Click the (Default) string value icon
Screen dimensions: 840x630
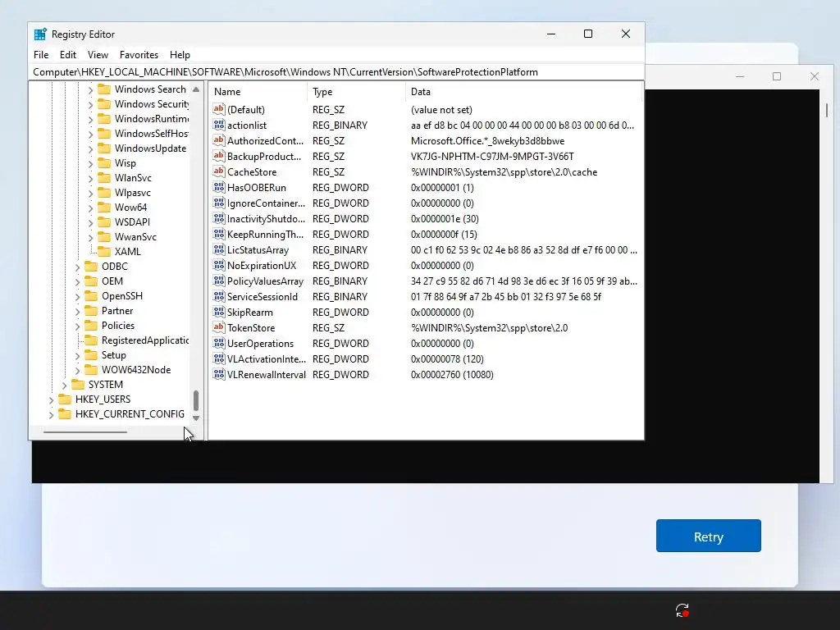pos(218,109)
